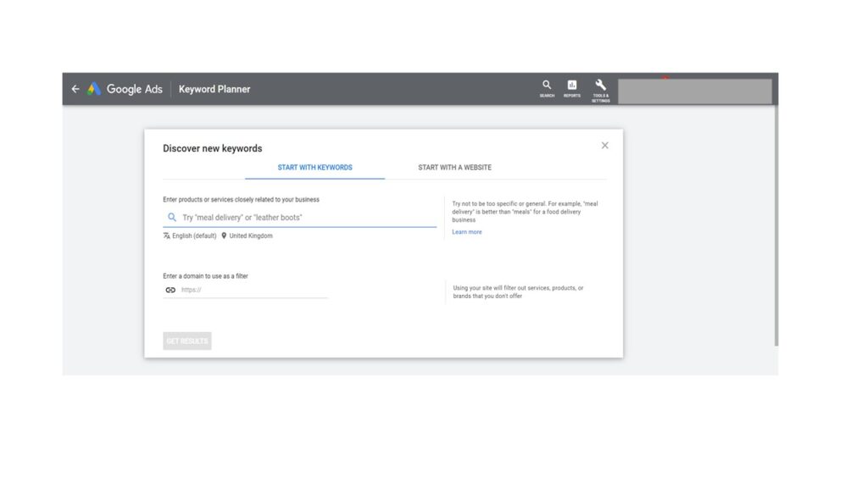This screenshot has height=488, width=868.
Task: Click the link chain icon
Action: point(170,290)
